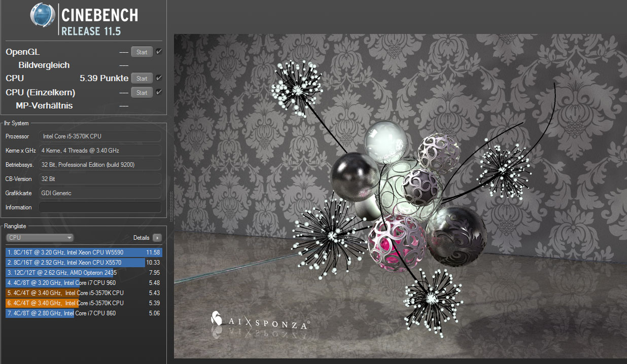The height and width of the screenshot is (364, 627).
Task: Click the Kerne x GHz field value
Action: coord(100,151)
